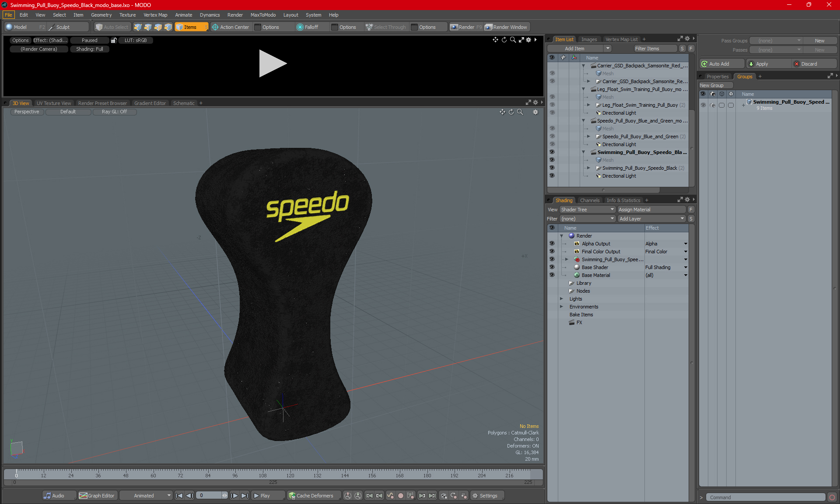Open timeline Settings
Image resolution: width=840 pixels, height=504 pixels.
pos(487,496)
